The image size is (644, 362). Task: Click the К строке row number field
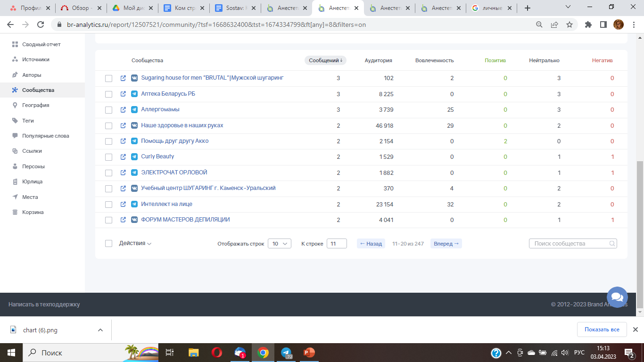pos(337,244)
